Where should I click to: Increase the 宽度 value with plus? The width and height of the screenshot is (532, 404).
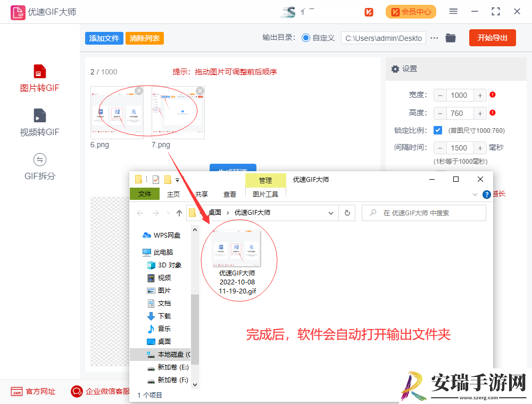(480, 96)
